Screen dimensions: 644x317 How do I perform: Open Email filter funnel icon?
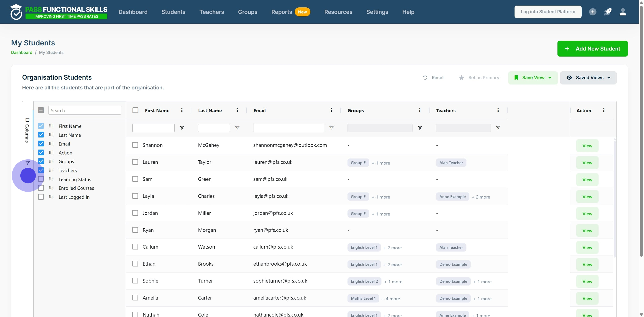point(331,128)
